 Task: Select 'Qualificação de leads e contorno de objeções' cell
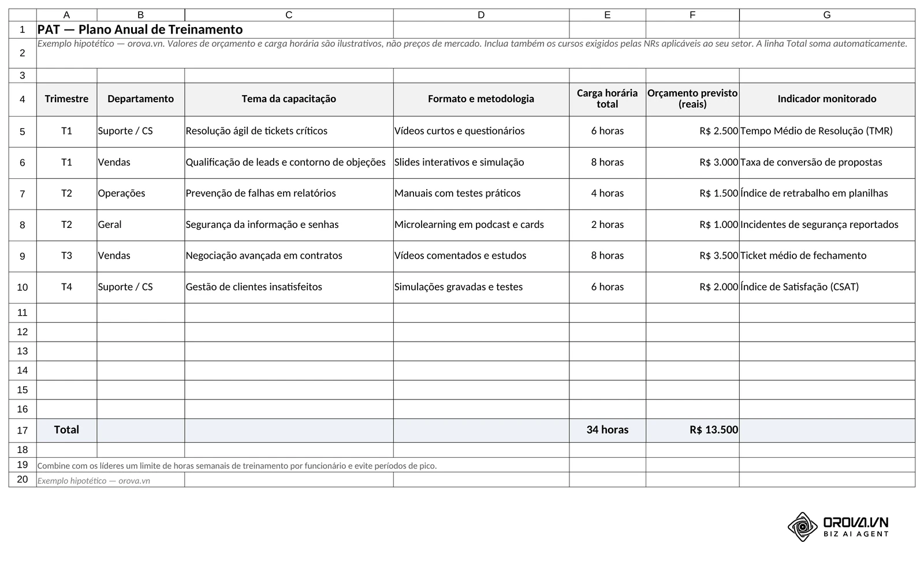289,163
